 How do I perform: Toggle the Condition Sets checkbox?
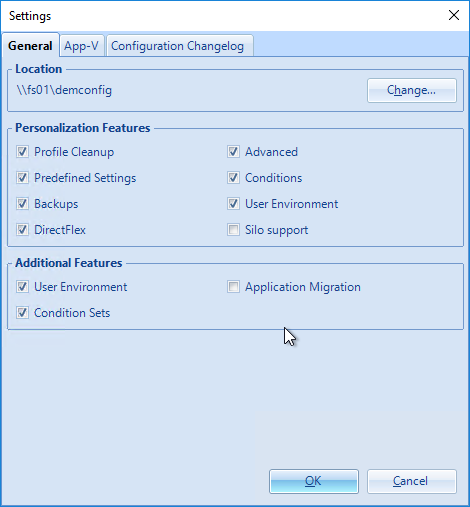(x=22, y=313)
